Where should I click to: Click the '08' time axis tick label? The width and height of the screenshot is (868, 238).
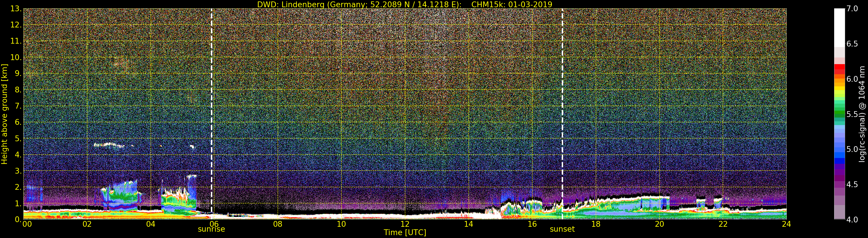(278, 224)
